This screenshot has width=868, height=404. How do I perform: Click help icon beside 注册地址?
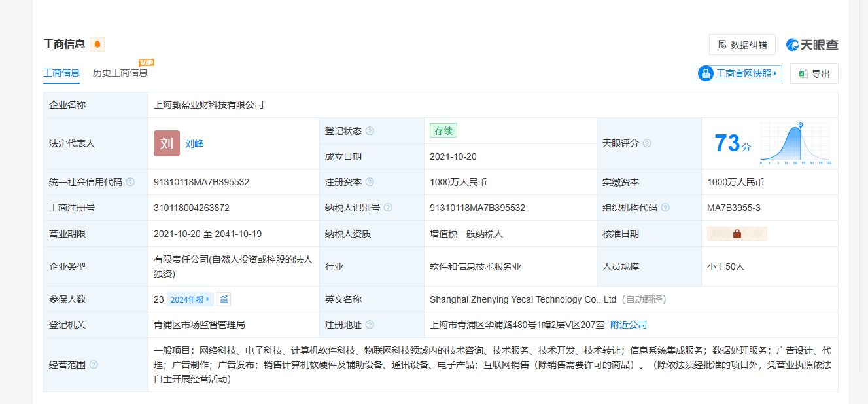coord(370,325)
